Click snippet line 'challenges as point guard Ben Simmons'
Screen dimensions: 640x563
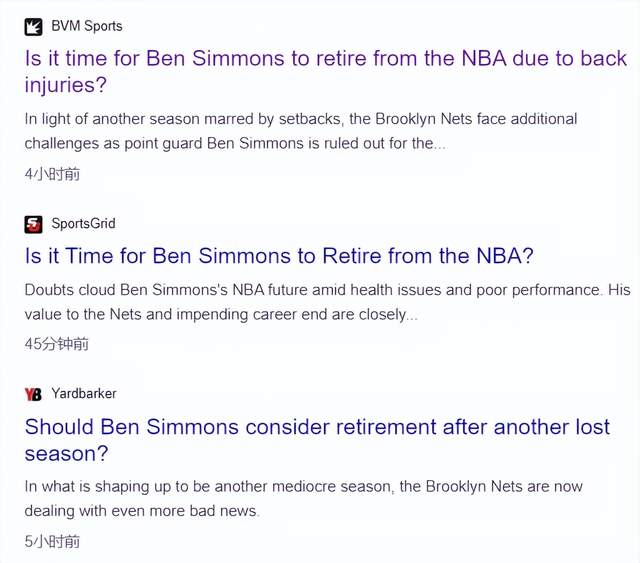click(235, 144)
